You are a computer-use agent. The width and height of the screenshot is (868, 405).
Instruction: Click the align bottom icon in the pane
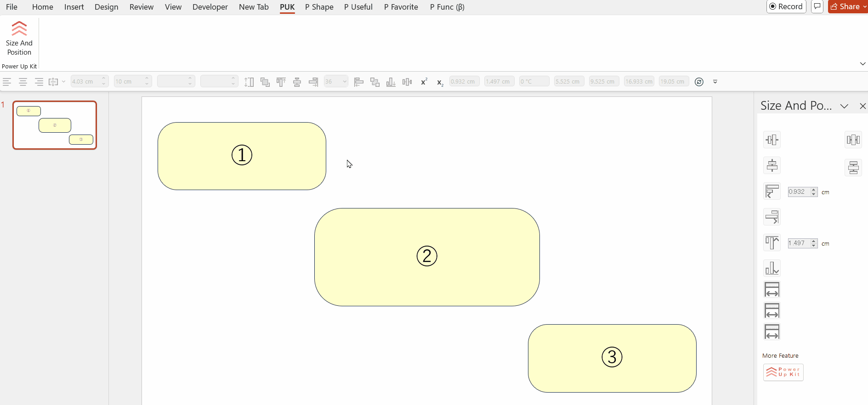tap(772, 268)
